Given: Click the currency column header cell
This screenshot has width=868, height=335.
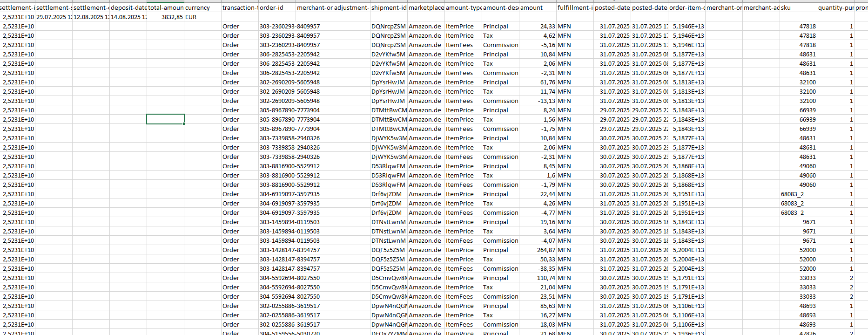Looking at the screenshot, I should click(x=202, y=8).
